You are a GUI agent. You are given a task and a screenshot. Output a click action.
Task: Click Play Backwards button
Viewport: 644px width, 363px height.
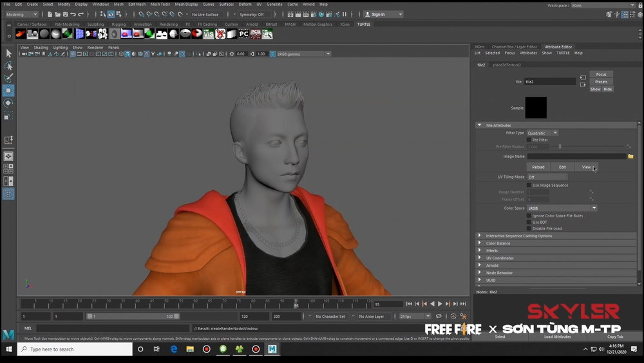432,304
